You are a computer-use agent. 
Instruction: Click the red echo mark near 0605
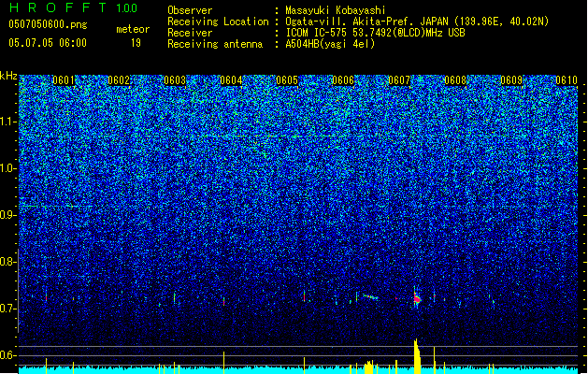tap(305, 296)
